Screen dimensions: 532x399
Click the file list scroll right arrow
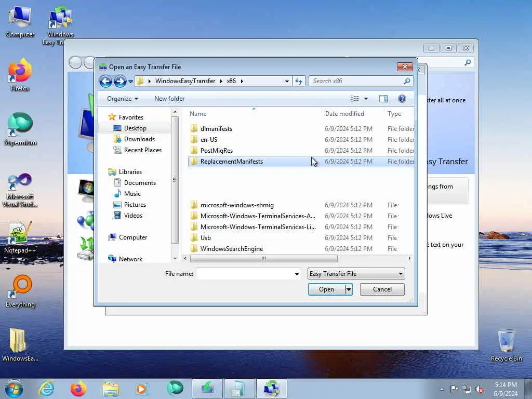coord(409,259)
